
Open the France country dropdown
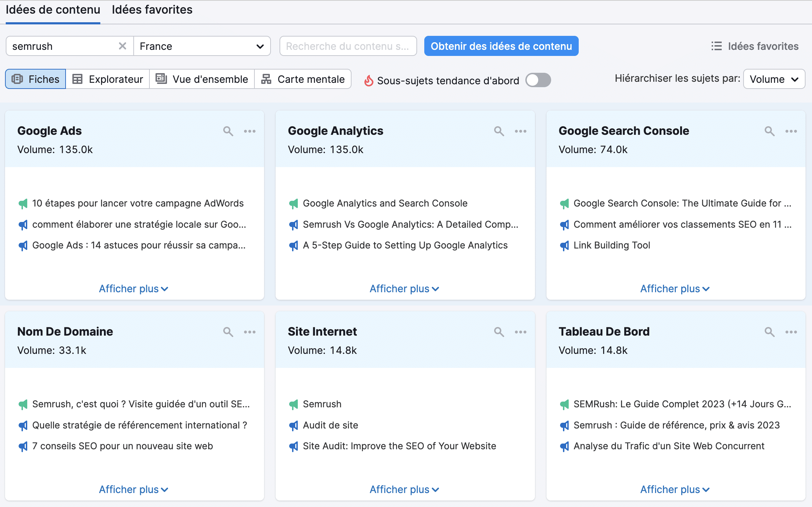(x=202, y=46)
